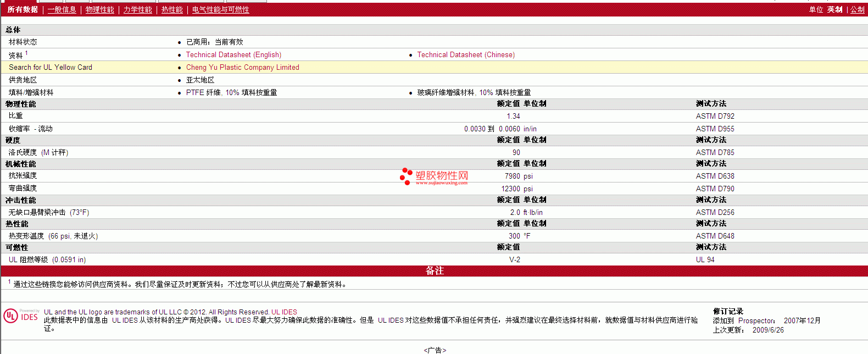Click the ASTM D955 test method
The image size is (868, 354).
point(715,129)
